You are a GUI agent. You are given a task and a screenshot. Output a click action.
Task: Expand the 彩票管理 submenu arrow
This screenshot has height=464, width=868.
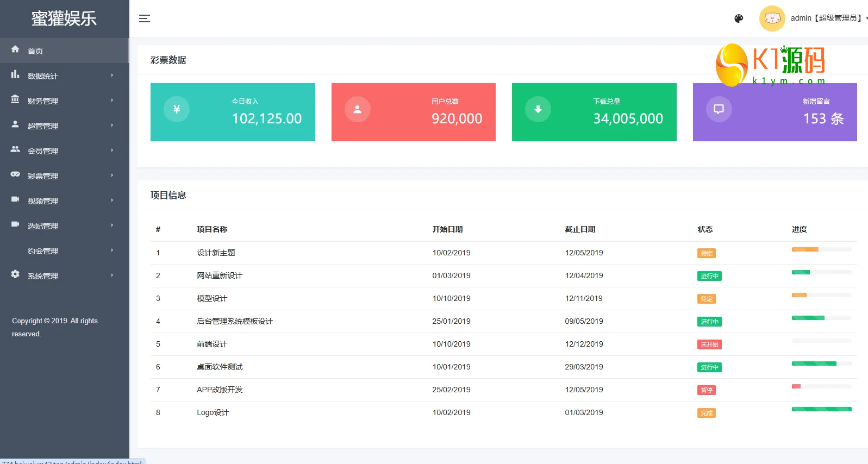(112, 175)
